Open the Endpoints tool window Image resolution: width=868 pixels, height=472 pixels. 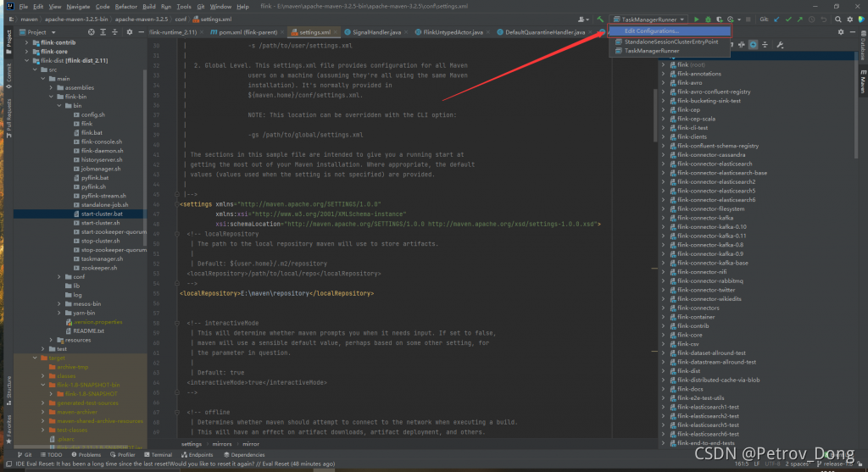[x=197, y=455]
